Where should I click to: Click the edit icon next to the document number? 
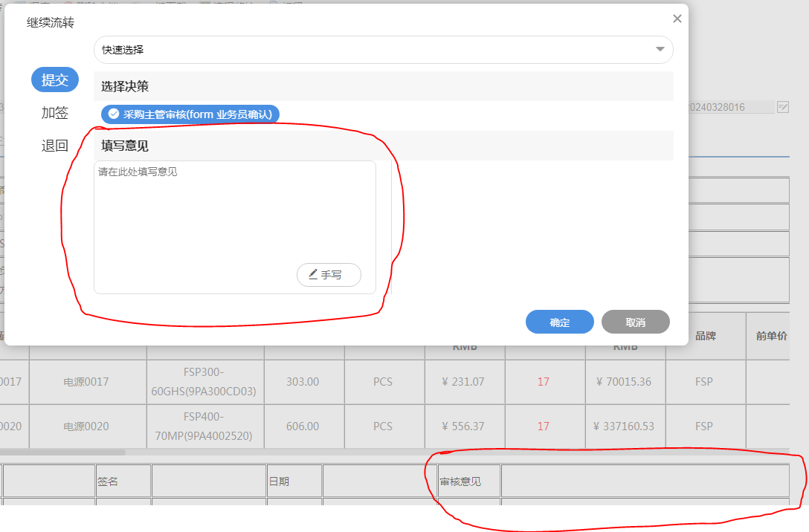783,107
